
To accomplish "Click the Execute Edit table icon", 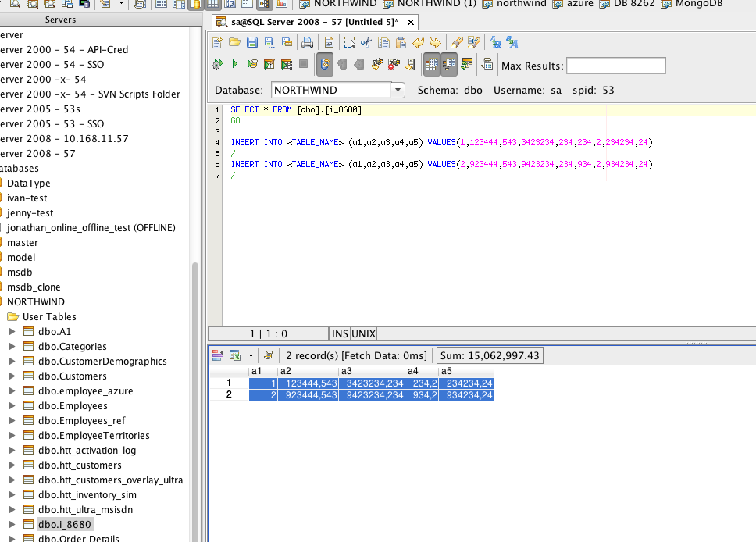I will pos(269,64).
